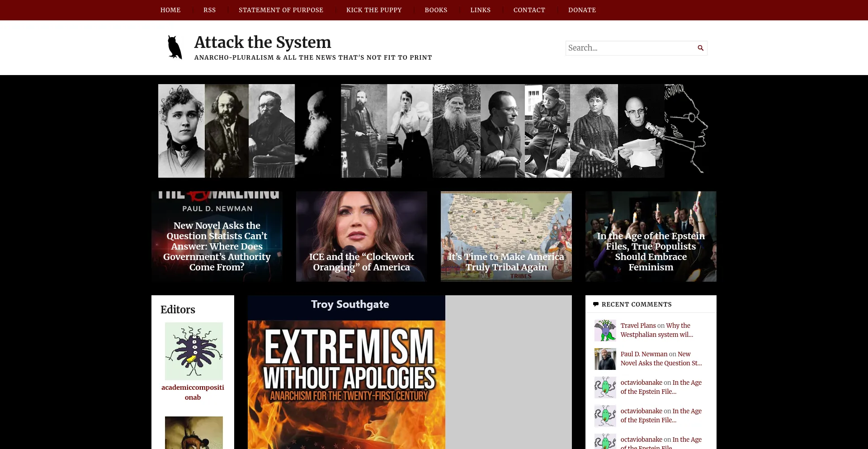Screen dimensions: 868x449
Task: Click the second octaviobanake avatar
Action: pos(605,416)
